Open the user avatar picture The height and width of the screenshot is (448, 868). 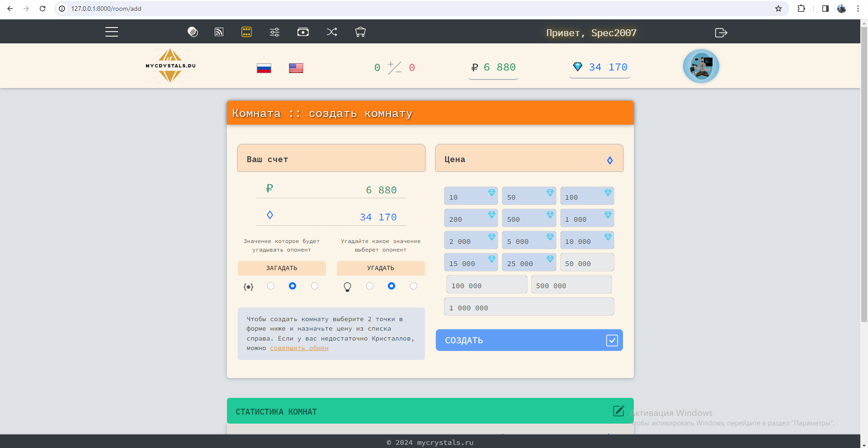tap(701, 66)
